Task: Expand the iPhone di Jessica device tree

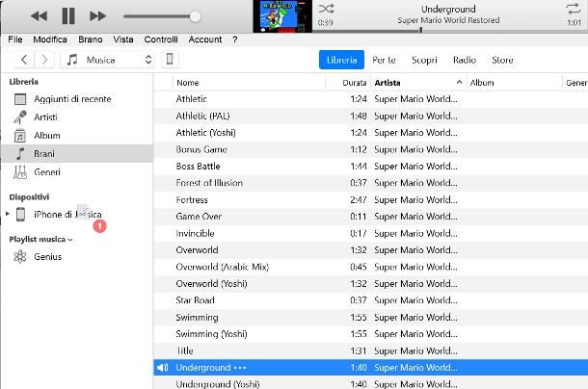Action: [8, 214]
